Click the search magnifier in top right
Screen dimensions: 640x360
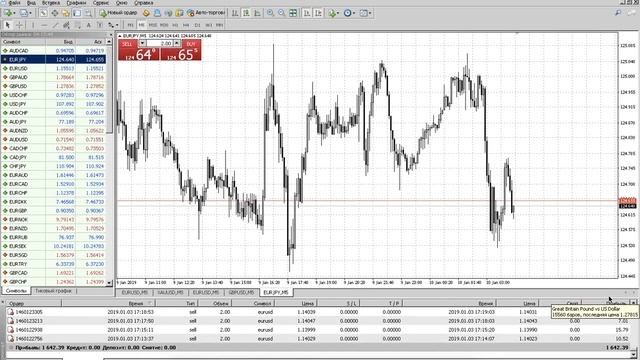click(x=618, y=13)
